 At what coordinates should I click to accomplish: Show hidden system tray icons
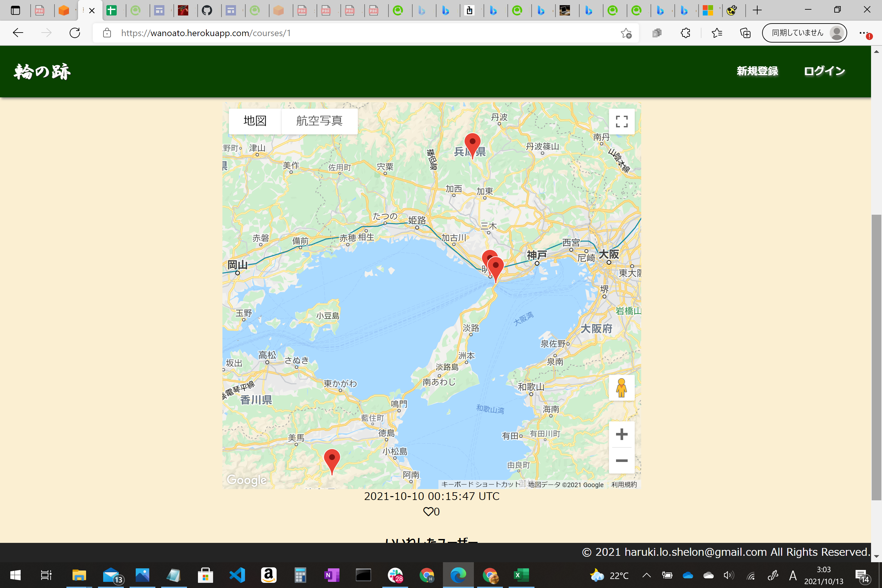point(646,575)
